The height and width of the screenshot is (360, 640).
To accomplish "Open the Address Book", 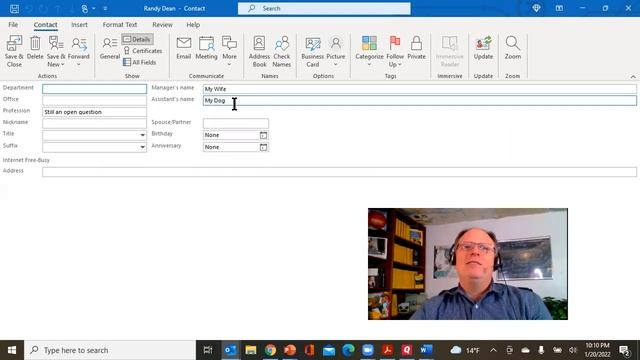I will tap(259, 51).
